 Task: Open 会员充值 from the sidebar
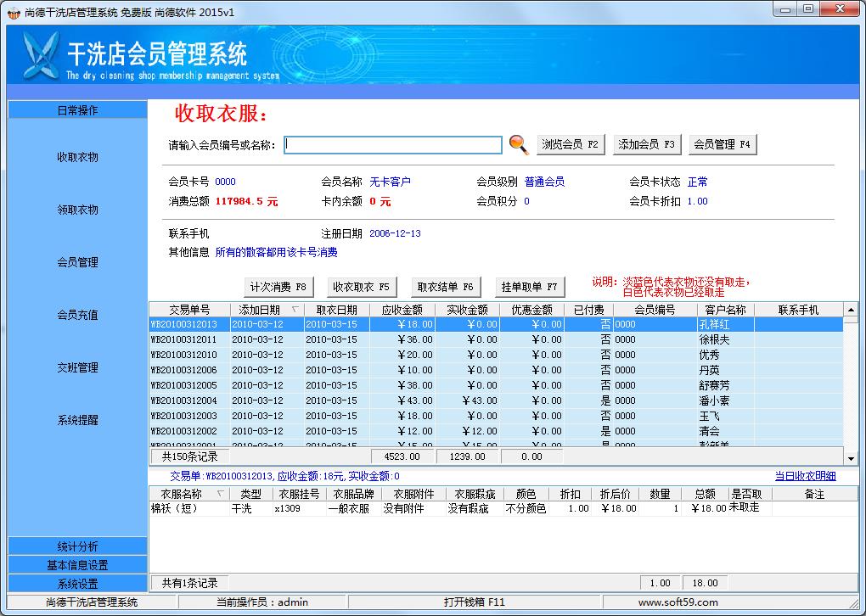tap(78, 315)
